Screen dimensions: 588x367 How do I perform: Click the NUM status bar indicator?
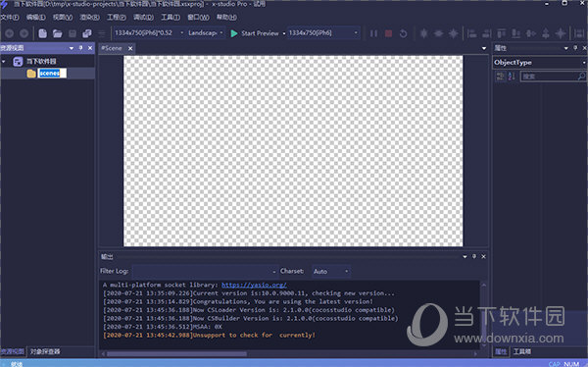pos(571,364)
